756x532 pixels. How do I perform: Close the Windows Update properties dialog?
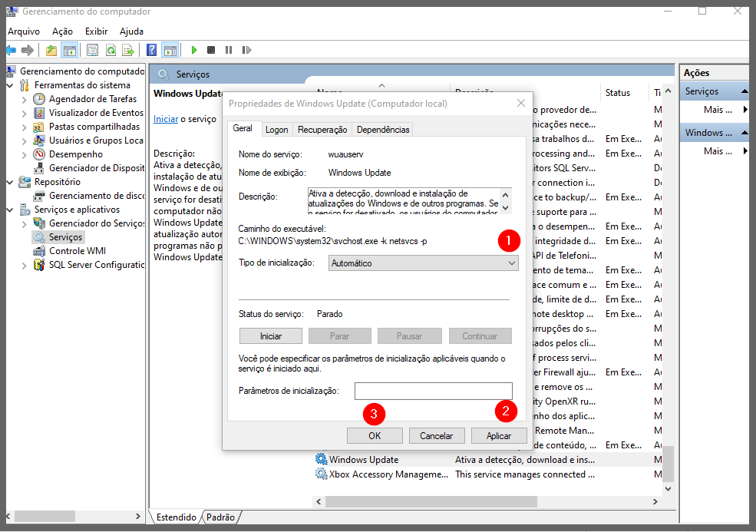520,103
